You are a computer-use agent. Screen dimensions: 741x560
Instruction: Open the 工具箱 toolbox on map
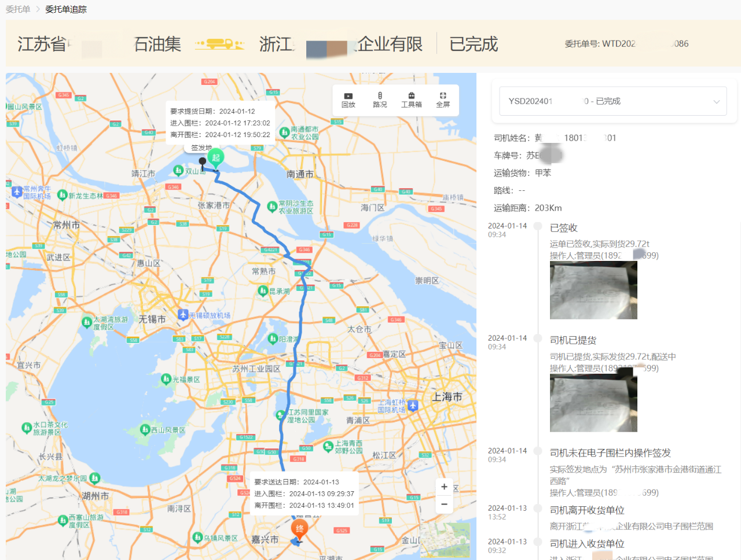411,100
